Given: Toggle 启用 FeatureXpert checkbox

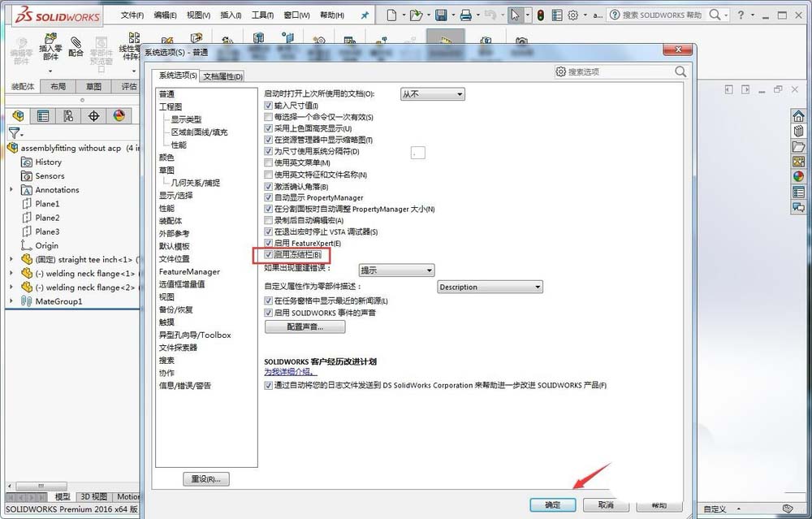Looking at the screenshot, I should click(268, 243).
